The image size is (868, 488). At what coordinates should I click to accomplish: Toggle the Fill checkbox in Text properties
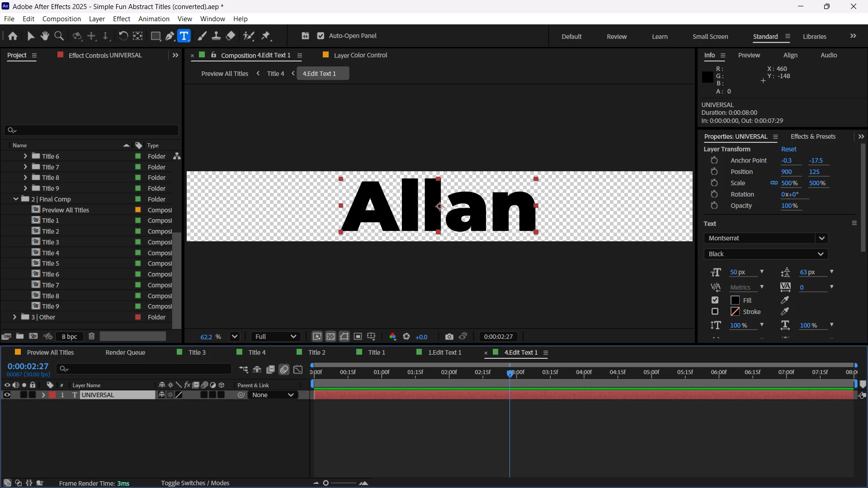tap(715, 300)
